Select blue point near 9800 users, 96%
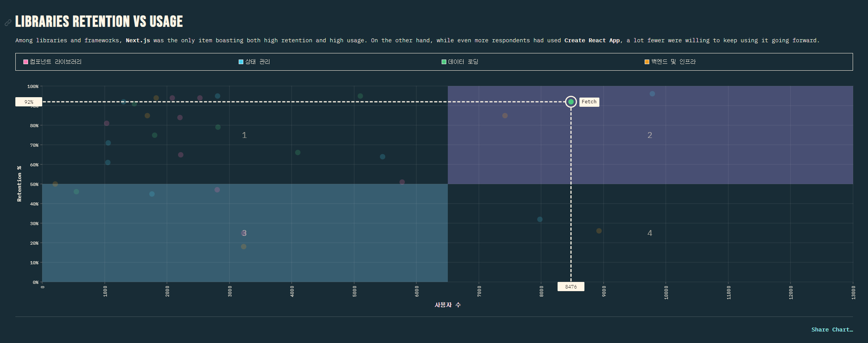Image resolution: width=868 pixels, height=343 pixels. 652,94
